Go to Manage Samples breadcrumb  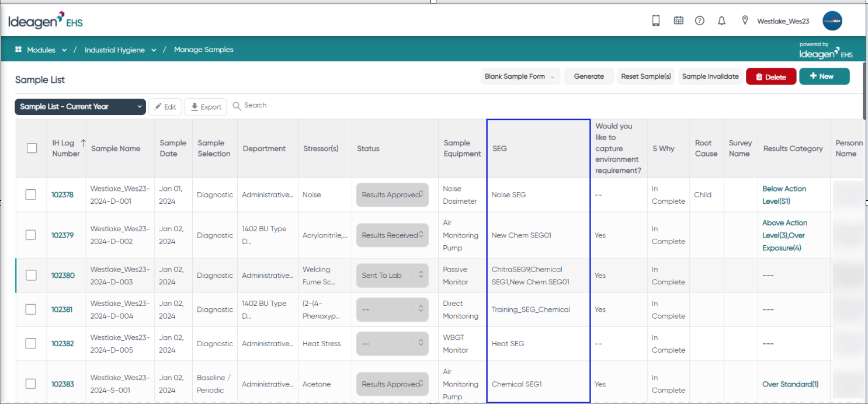coord(204,50)
